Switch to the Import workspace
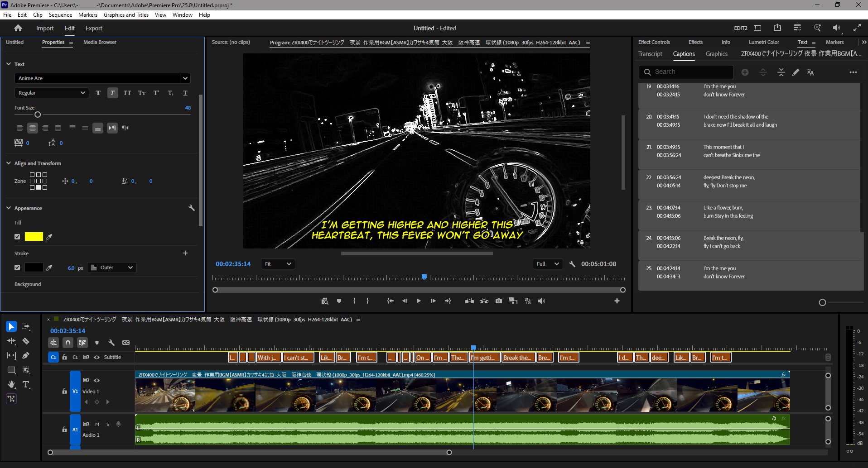868x468 pixels. [45, 28]
